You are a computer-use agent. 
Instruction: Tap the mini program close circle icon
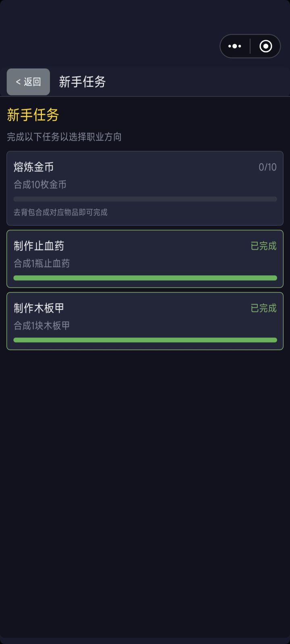[265, 46]
